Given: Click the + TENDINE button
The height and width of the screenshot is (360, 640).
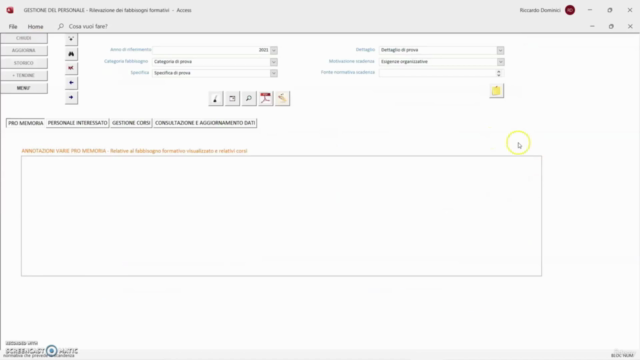Looking at the screenshot, I should pos(24,75).
